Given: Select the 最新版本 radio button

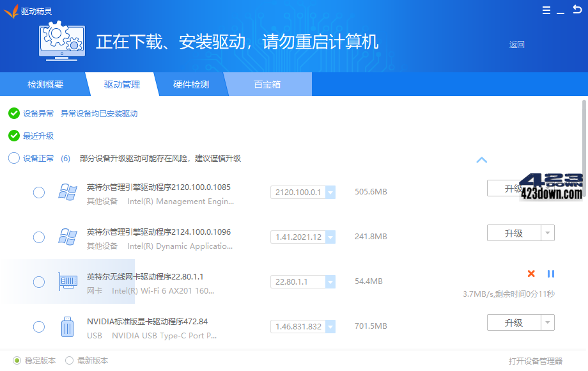Looking at the screenshot, I should pyautogui.click(x=69, y=360).
